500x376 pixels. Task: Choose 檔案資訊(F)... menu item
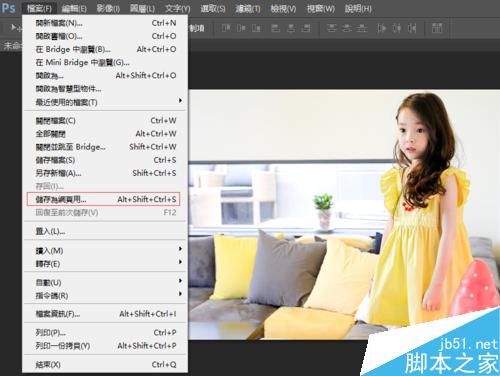click(x=105, y=314)
